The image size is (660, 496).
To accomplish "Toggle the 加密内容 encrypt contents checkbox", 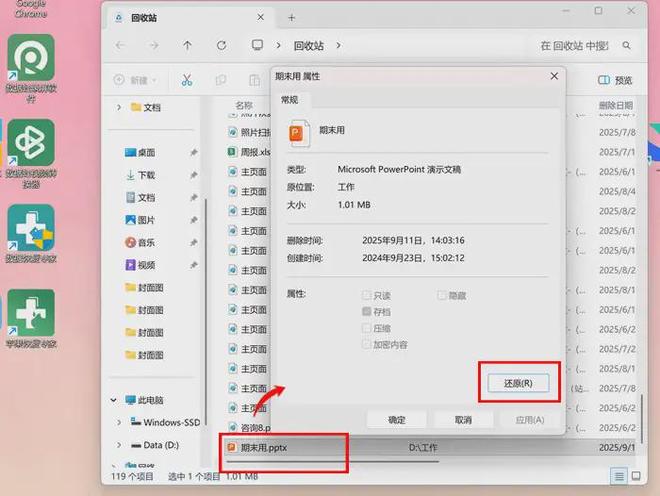I will (366, 344).
